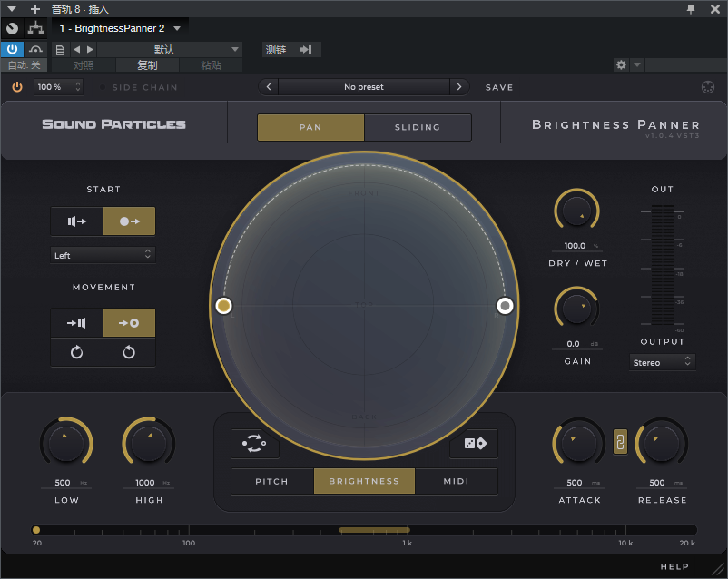Click the gold left panner handle
This screenshot has height=579, width=728.
point(224,306)
